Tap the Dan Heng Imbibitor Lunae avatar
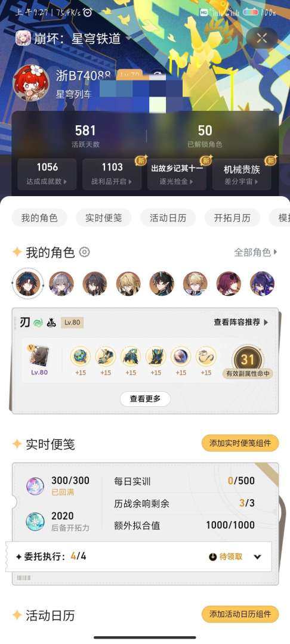Screen dimensions: 290x644 (162, 283)
